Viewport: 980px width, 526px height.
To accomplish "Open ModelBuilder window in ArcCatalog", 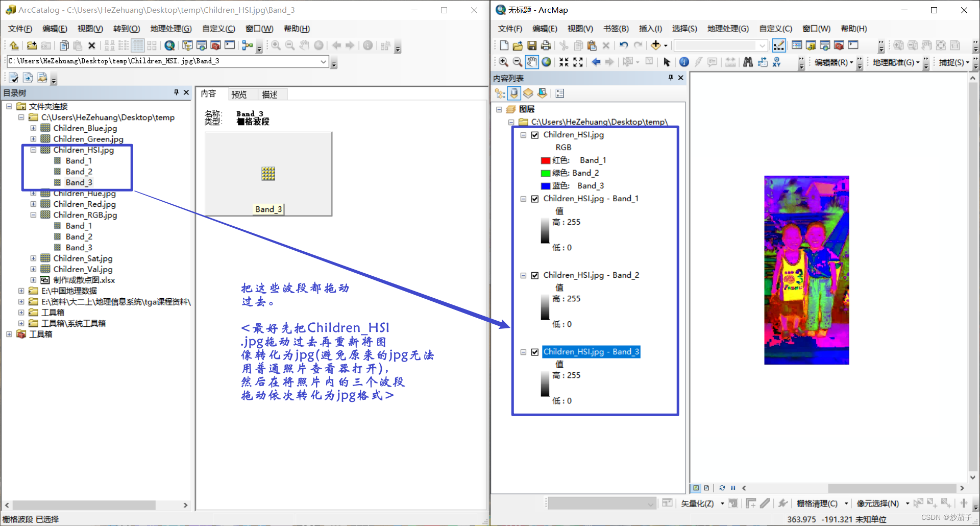I will (x=248, y=45).
